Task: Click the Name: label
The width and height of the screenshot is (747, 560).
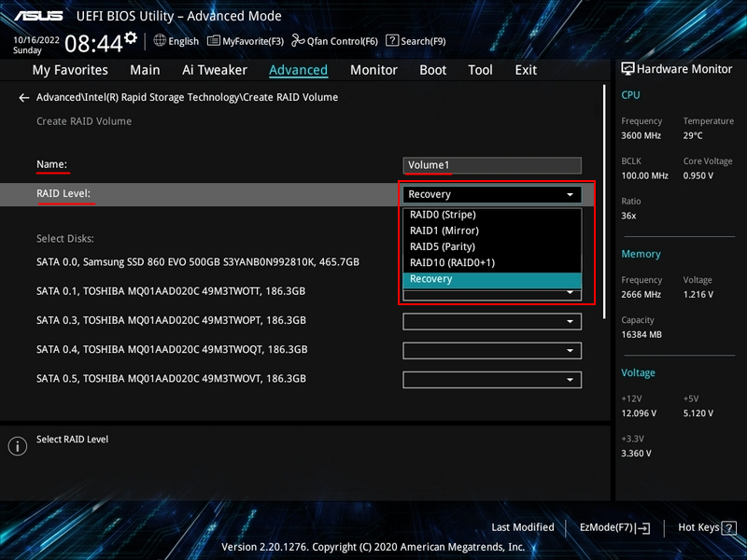Action: 52,164
